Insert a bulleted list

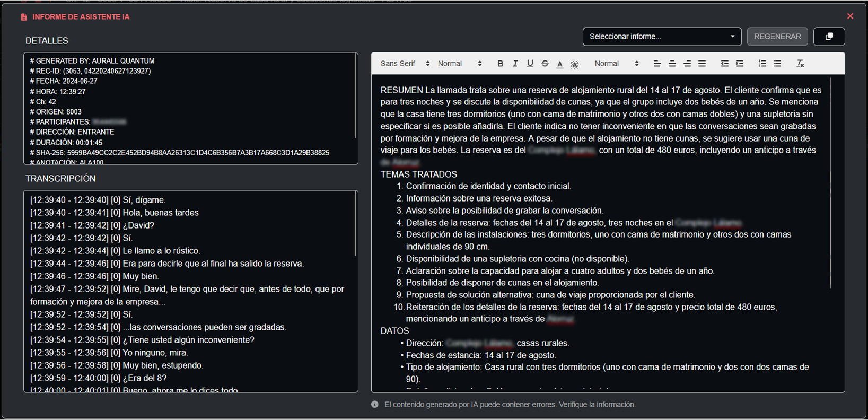pyautogui.click(x=777, y=64)
